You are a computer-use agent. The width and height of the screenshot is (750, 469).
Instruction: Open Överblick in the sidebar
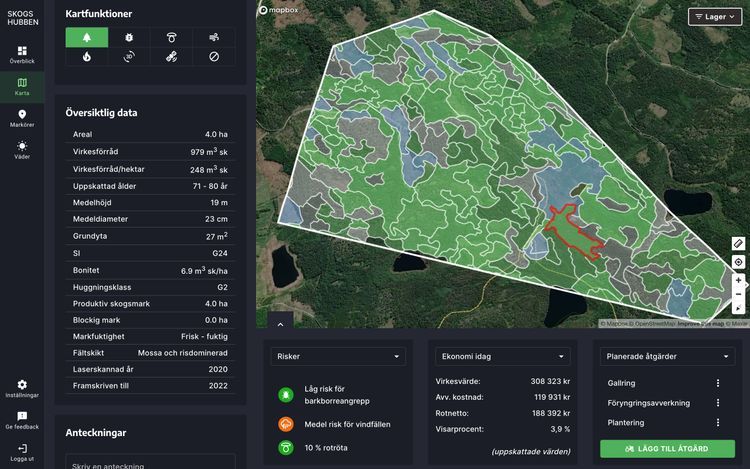coord(22,55)
